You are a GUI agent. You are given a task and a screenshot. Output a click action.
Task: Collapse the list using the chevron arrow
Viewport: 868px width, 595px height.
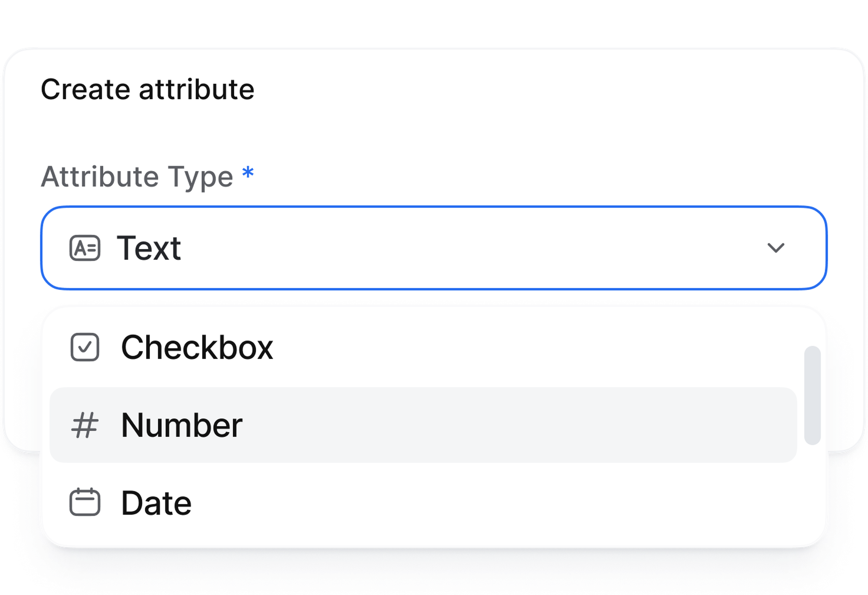pos(775,248)
